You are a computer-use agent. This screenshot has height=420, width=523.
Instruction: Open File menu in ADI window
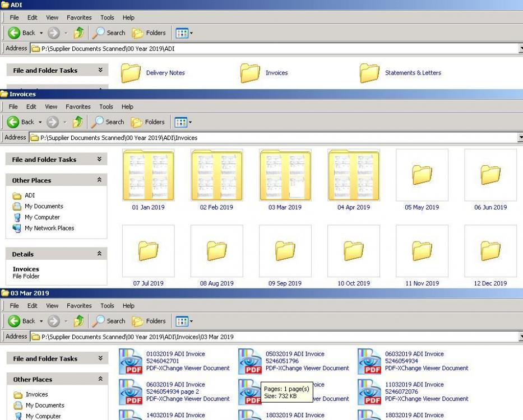[15, 17]
